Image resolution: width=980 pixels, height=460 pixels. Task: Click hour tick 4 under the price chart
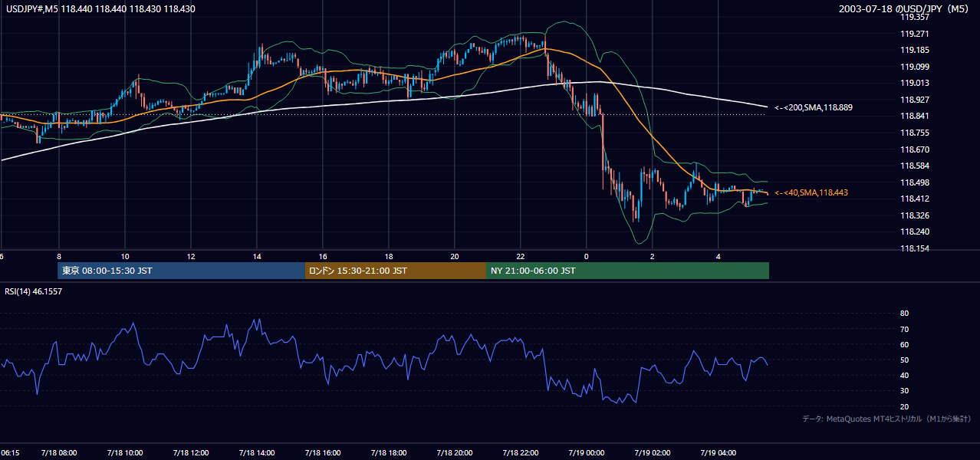pos(718,256)
